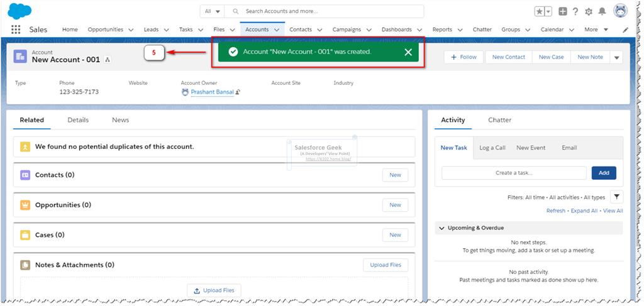Close the account created toast
Image resolution: width=644 pixels, height=306 pixels.
tap(408, 52)
